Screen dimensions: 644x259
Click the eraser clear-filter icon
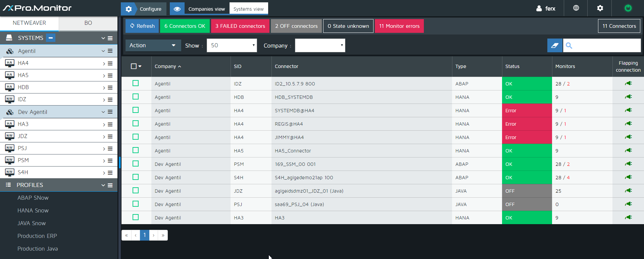click(x=555, y=46)
